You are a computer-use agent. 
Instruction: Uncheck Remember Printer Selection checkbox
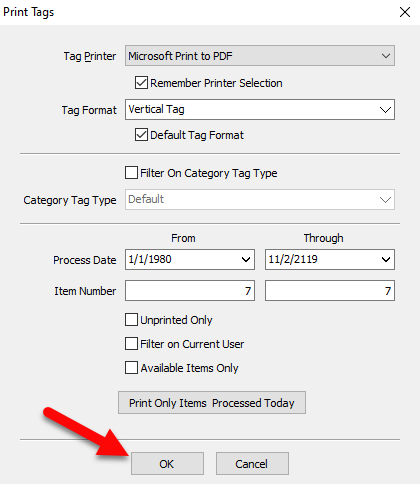coord(141,82)
